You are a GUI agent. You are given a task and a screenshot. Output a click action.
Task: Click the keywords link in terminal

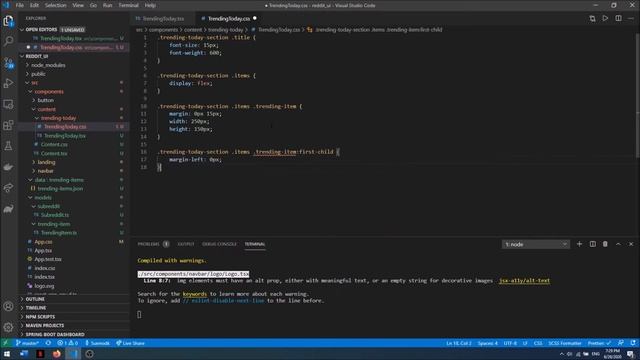click(x=195, y=294)
